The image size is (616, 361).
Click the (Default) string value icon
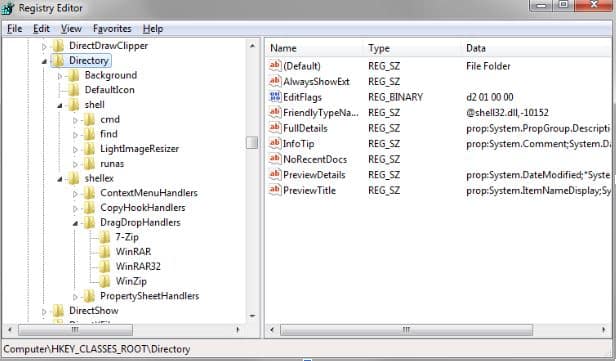click(x=275, y=66)
